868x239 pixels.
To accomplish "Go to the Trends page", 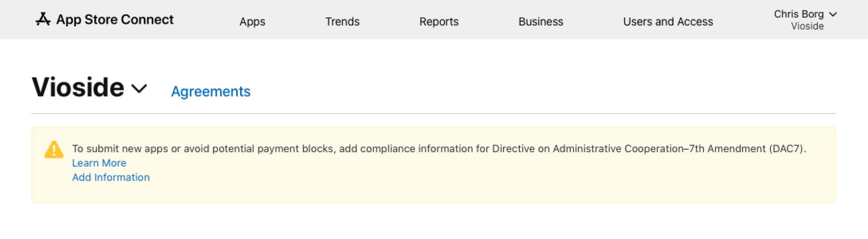I will pos(342,22).
